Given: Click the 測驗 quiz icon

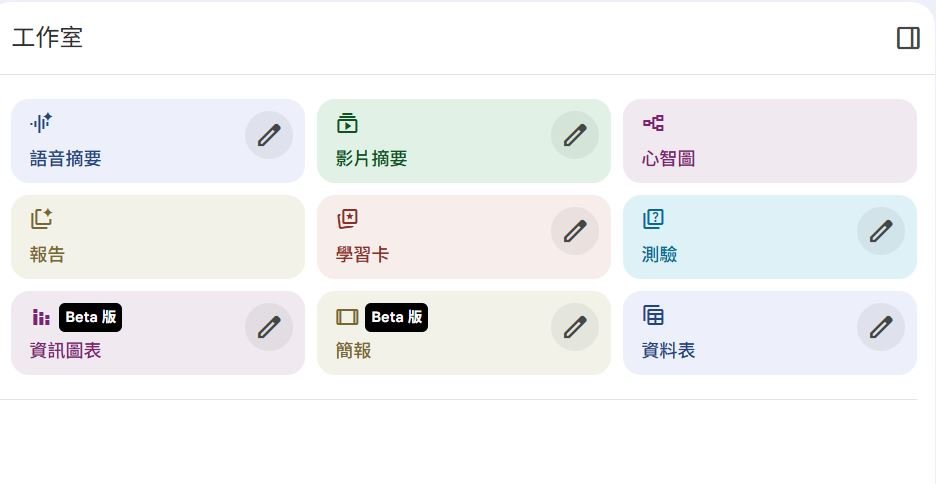Looking at the screenshot, I should [x=653, y=219].
